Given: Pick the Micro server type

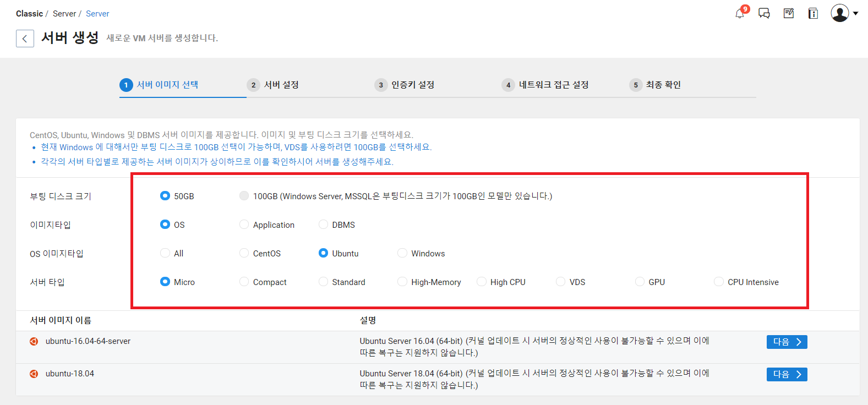Looking at the screenshot, I should [165, 282].
